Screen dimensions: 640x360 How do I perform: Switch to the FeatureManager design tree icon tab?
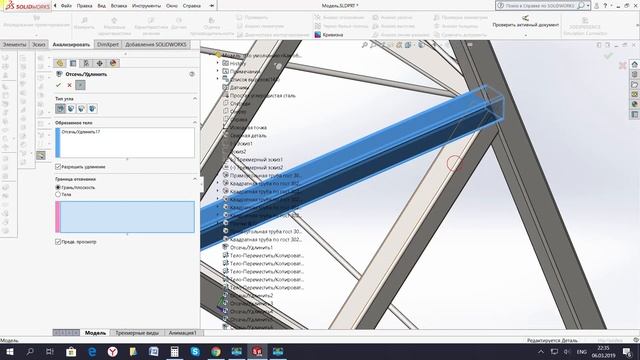click(60, 63)
